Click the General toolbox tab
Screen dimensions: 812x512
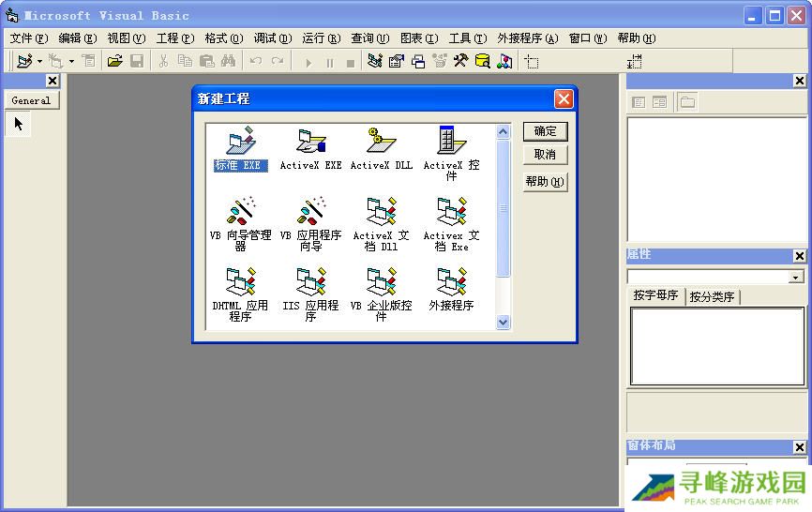point(32,100)
